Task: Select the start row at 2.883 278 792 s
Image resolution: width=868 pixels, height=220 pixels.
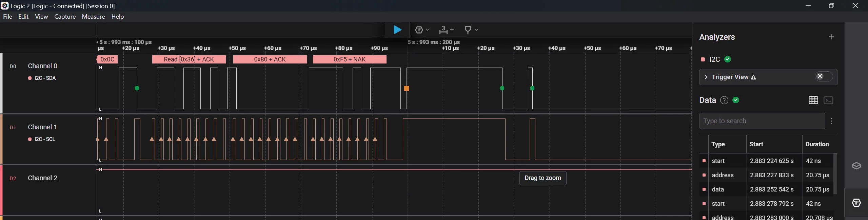Action: pyautogui.click(x=766, y=204)
